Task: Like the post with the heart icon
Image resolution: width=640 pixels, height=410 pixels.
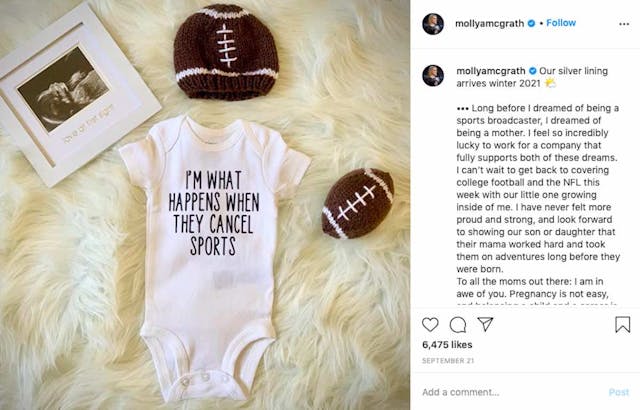Action: [x=431, y=324]
